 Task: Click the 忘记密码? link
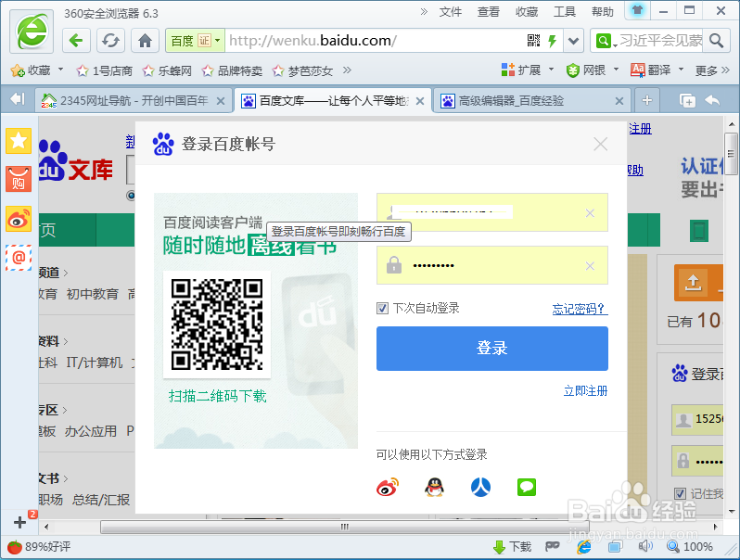coord(580,309)
